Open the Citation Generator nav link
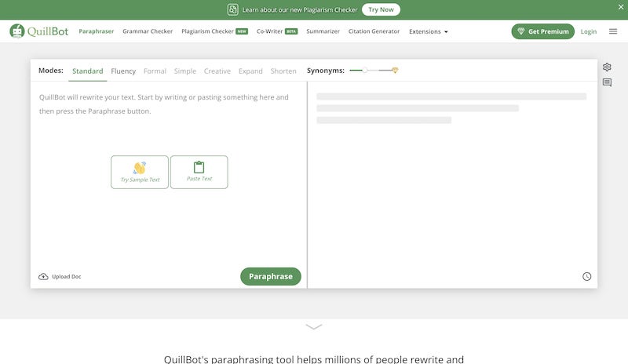 [374, 31]
